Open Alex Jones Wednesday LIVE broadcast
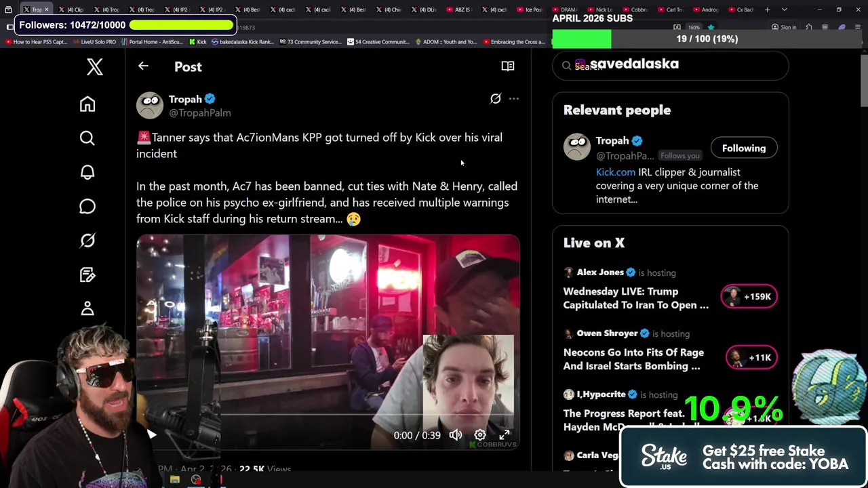The image size is (868, 488). click(636, 298)
